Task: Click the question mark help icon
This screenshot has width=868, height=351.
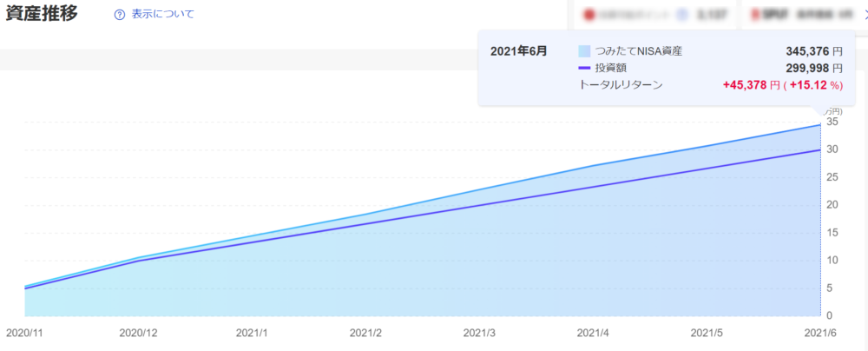Action: [x=120, y=15]
